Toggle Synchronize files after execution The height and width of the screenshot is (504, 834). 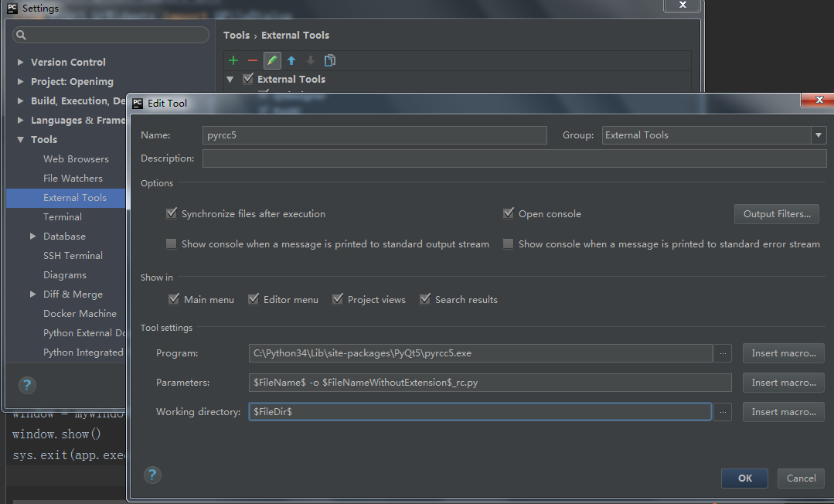tap(172, 213)
